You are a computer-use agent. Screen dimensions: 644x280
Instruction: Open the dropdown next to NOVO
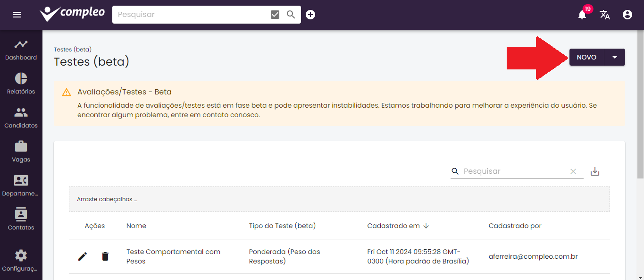point(615,57)
